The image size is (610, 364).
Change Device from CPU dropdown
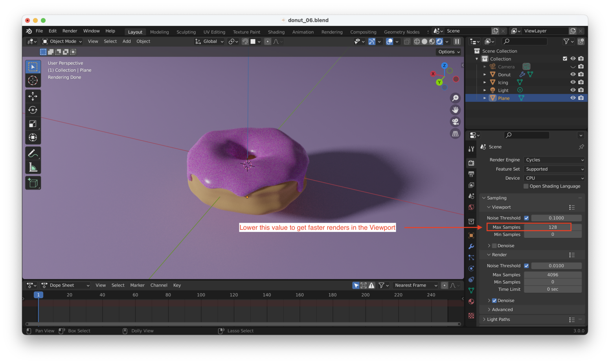coord(553,178)
